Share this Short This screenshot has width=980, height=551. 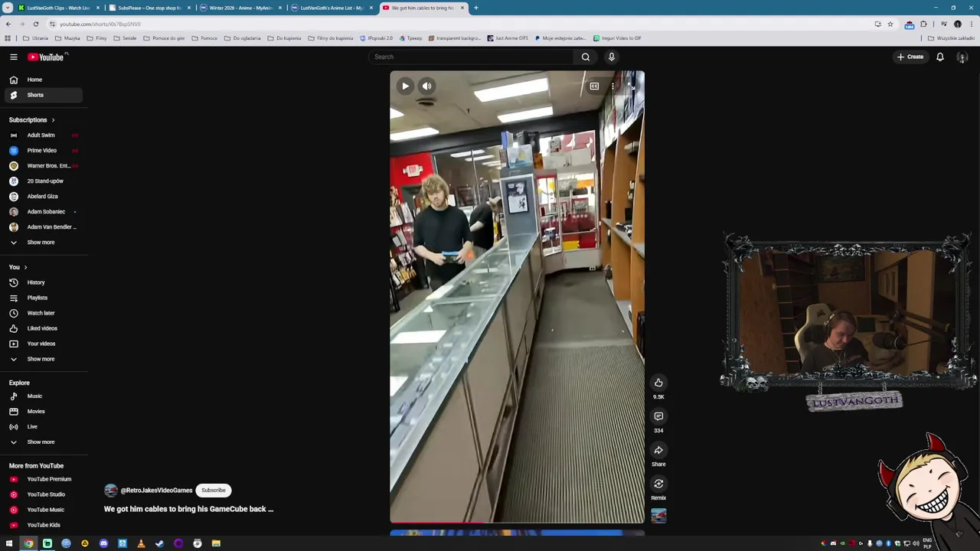pyautogui.click(x=658, y=450)
